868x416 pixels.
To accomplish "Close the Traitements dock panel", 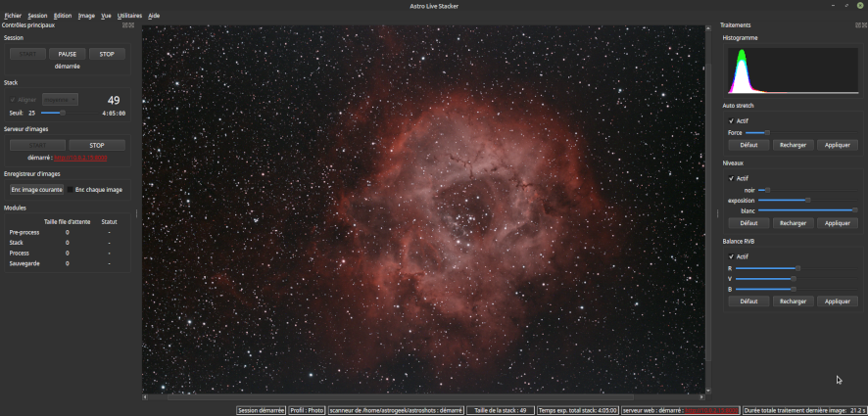I will click(863, 25).
